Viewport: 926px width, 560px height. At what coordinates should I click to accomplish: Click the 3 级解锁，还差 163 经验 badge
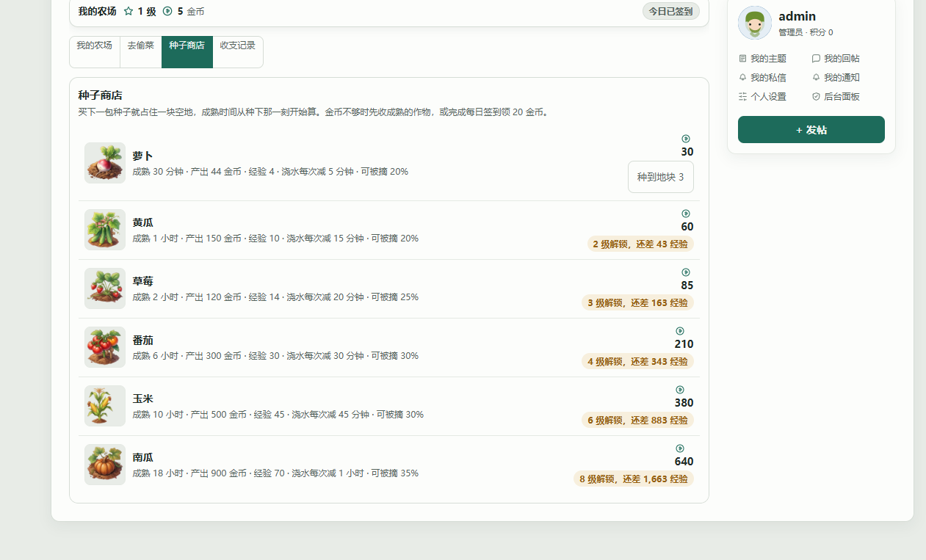(x=637, y=302)
